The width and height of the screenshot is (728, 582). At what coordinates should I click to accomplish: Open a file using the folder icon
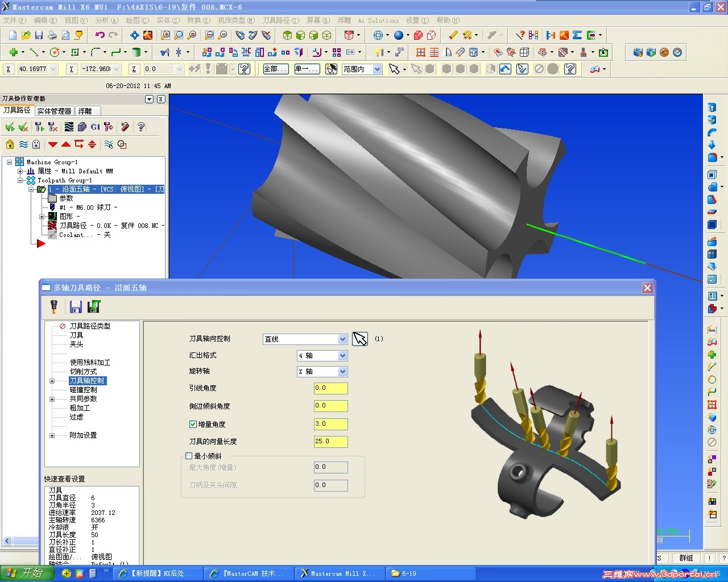(x=26, y=35)
